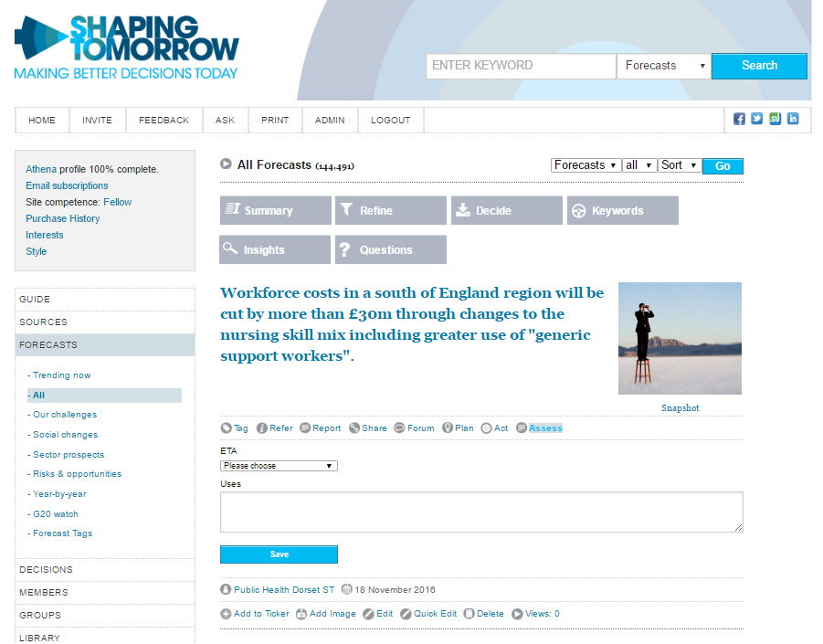Image resolution: width=823 pixels, height=644 pixels.
Task: Expand GUIDE sidebar section
Action: click(x=105, y=300)
